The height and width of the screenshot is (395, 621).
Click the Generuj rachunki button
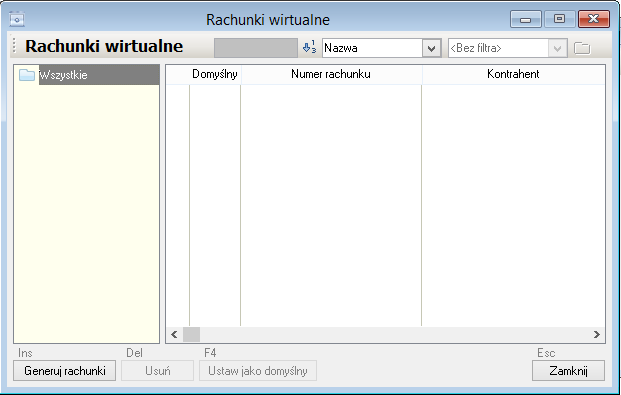[65, 371]
